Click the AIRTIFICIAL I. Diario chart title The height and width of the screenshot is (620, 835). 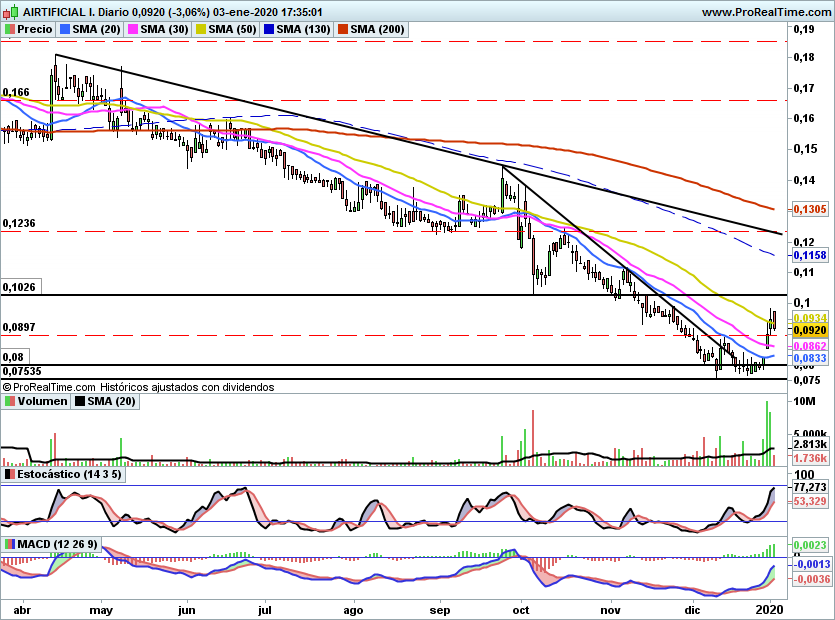pos(60,12)
